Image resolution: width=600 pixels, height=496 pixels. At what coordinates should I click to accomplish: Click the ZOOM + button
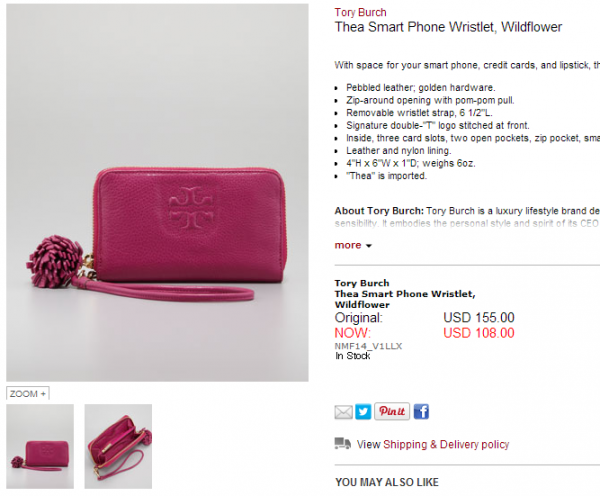pyautogui.click(x=28, y=393)
